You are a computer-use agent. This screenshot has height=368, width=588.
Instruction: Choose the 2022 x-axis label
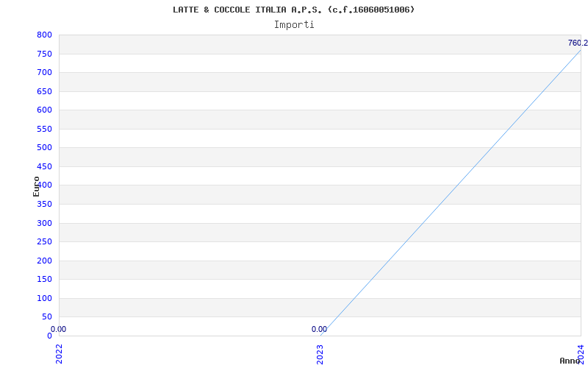click(60, 354)
